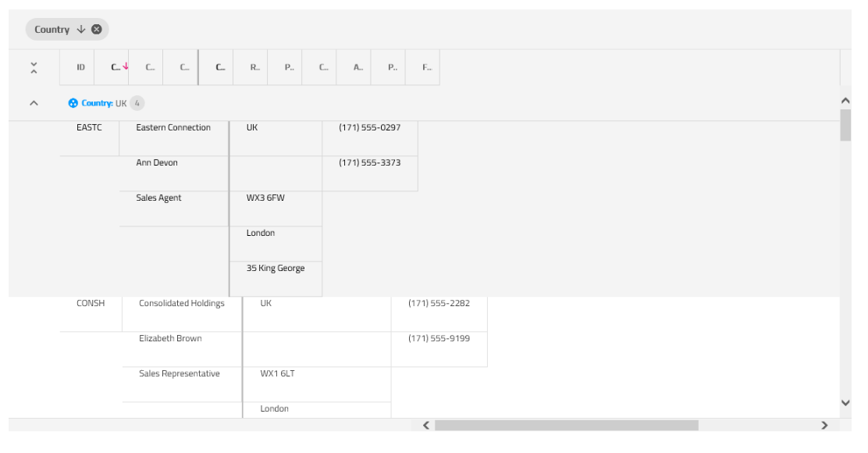Select the (171) 555-0297 phone cell
Screen dimensions: 868x453
[370, 138]
